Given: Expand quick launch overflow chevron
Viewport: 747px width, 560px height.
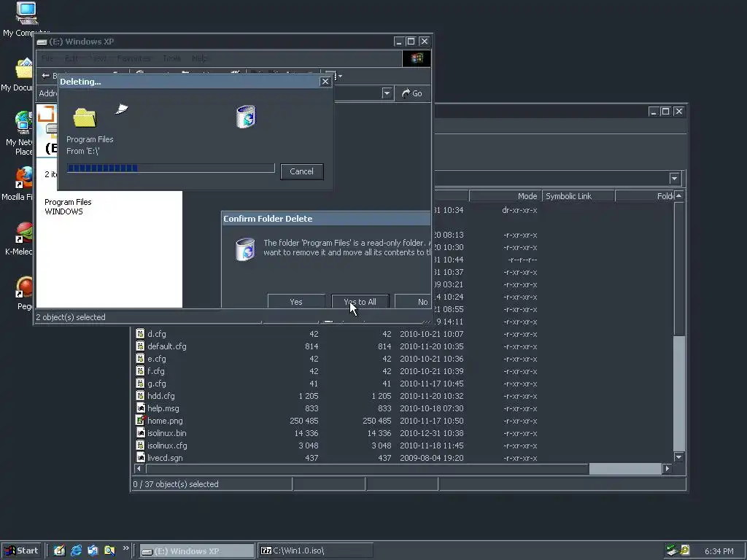Looking at the screenshot, I should [125, 548].
